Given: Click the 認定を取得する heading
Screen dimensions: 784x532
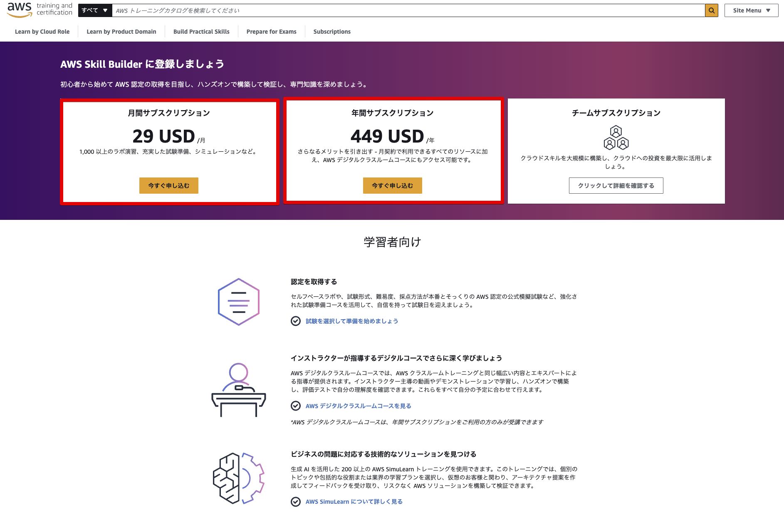Looking at the screenshot, I should [314, 281].
